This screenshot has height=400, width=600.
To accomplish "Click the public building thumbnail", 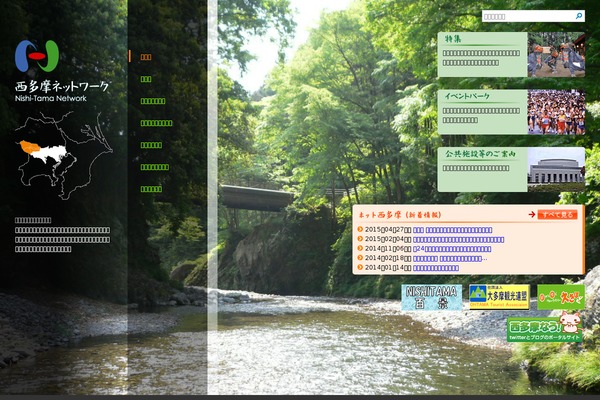I will point(556,169).
